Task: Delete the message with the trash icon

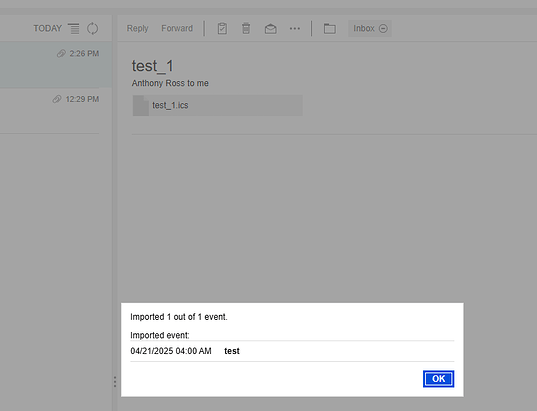Action: click(x=246, y=28)
